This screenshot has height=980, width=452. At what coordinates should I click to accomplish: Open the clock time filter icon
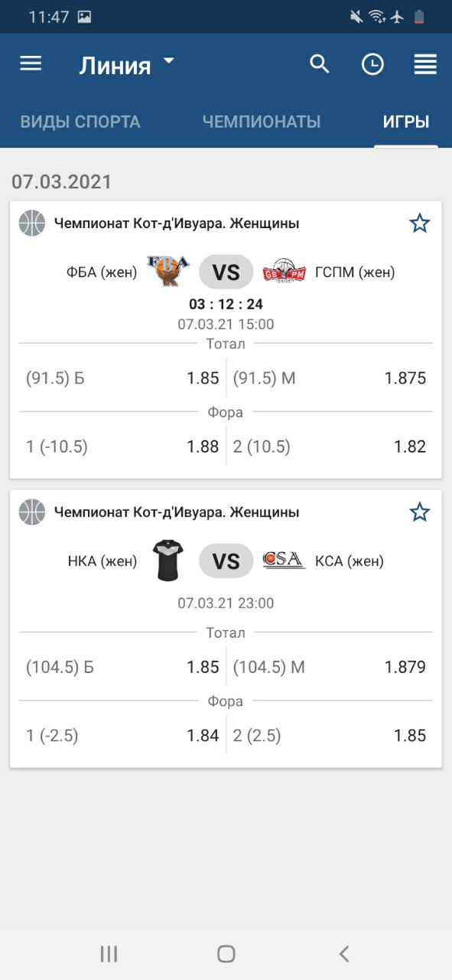[372, 65]
